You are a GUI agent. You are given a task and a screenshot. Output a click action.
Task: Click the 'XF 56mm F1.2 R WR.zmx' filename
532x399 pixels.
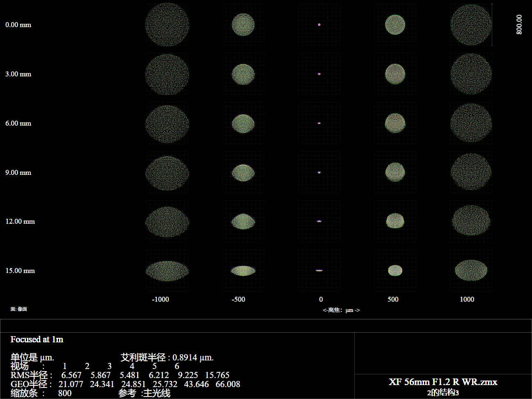tap(443, 382)
